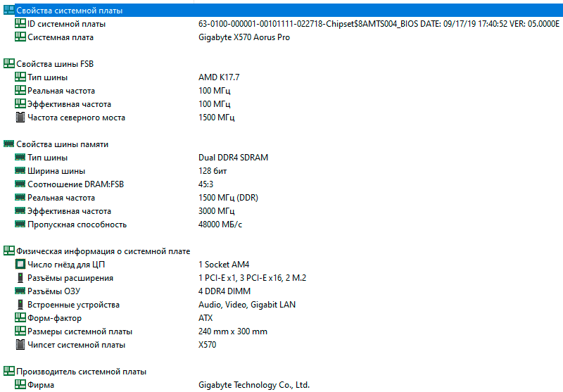Image resolution: width=563 pixels, height=392 pixels.
Task: Select the value '128 бит'
Action: click(x=213, y=171)
